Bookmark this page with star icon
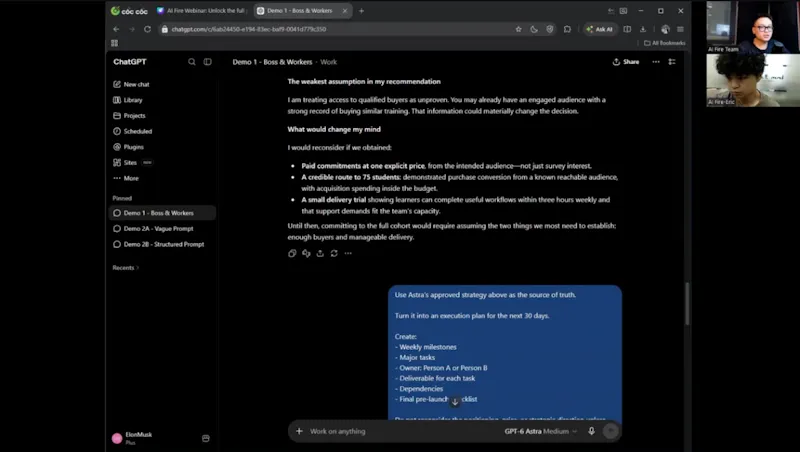Screen dimensions: 800x452 point(519,29)
